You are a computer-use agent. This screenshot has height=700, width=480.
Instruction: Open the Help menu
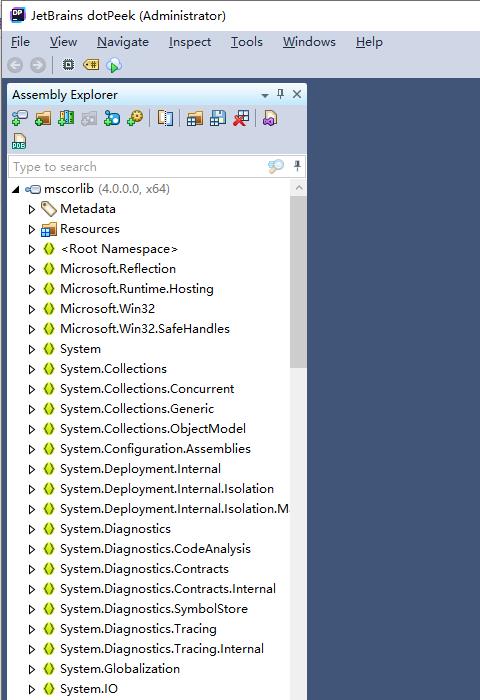click(x=369, y=42)
